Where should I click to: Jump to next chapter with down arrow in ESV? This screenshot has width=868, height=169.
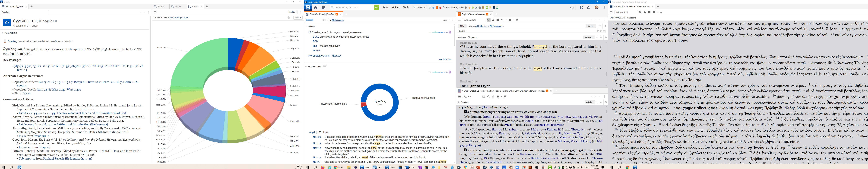click(x=601, y=37)
